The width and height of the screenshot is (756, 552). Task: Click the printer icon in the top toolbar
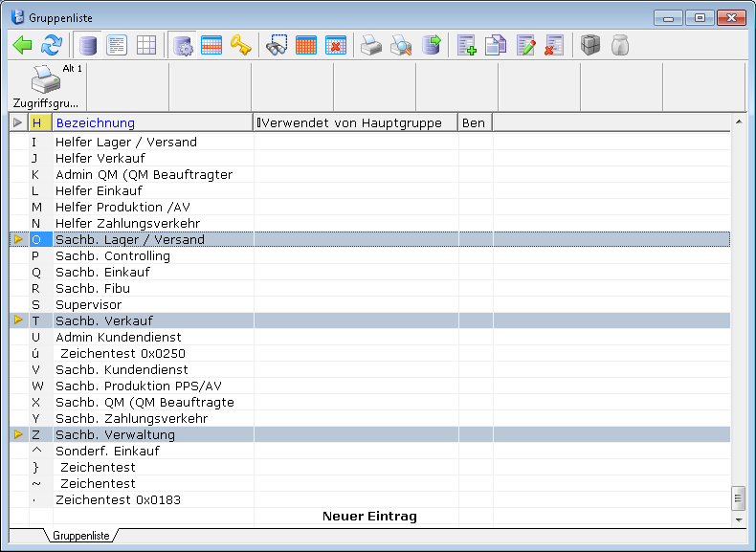370,45
